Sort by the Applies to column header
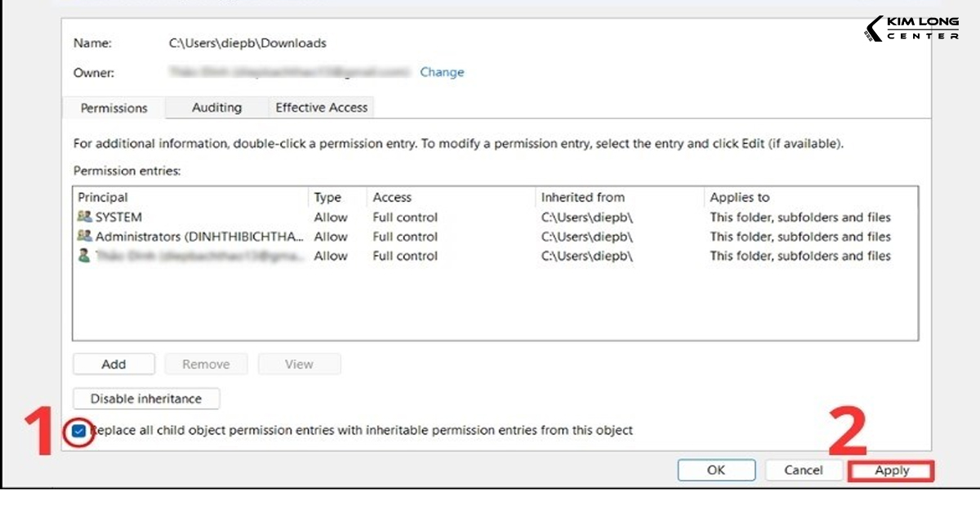Viewport: 980px width, 513px height. 739,197
